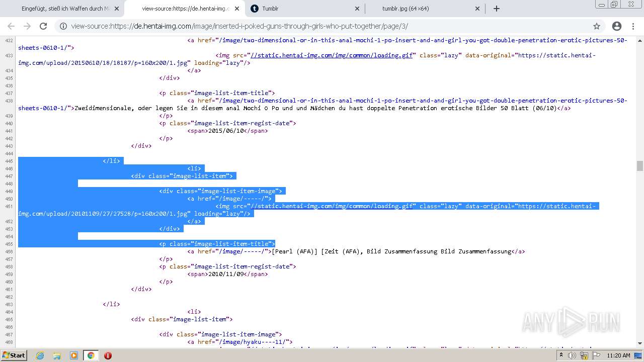Open the Chrome three-dot menu
This screenshot has height=362, width=644.
[634, 26]
